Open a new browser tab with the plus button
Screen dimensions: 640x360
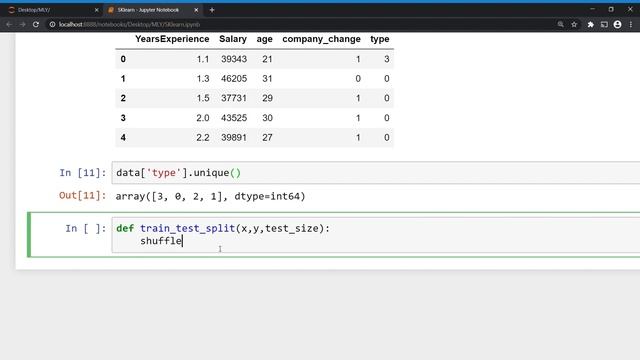coord(212,10)
